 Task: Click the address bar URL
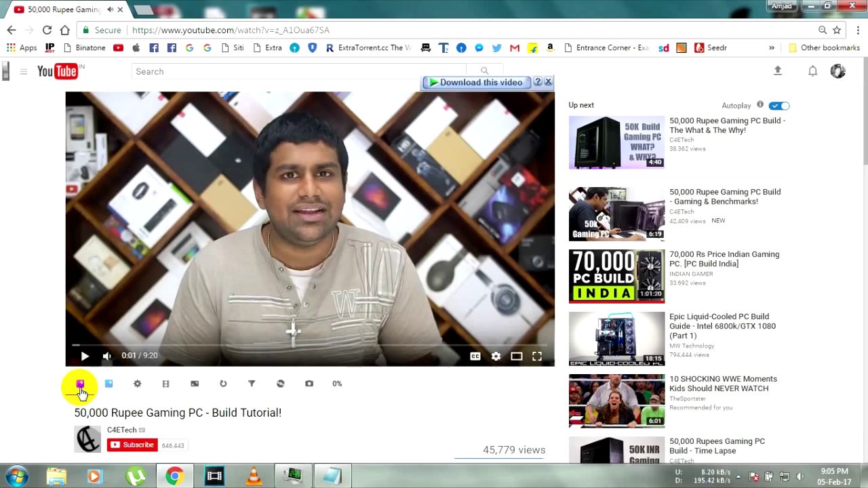(231, 30)
